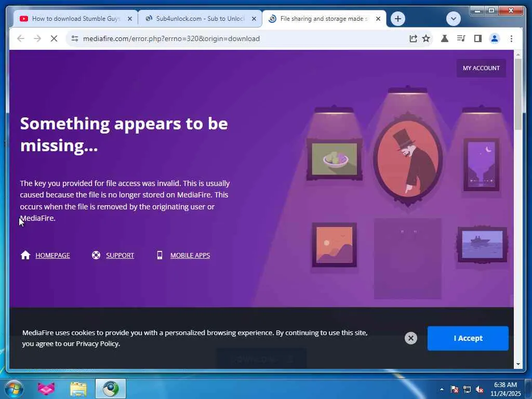Click the ship at sea painting
The height and width of the screenshot is (399, 532).
click(x=482, y=244)
